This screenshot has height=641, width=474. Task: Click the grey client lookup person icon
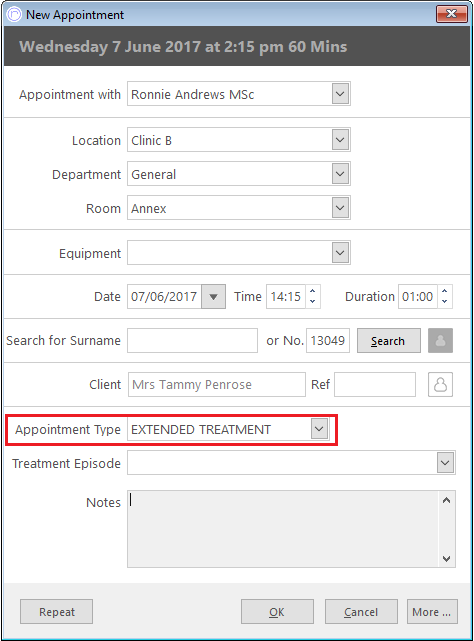point(440,340)
